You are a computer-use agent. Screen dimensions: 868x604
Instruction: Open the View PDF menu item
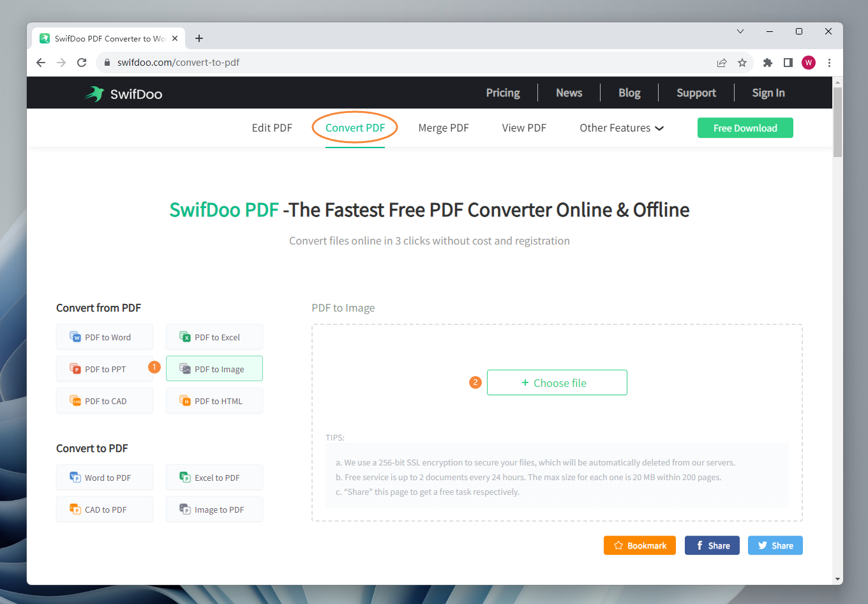[524, 128]
